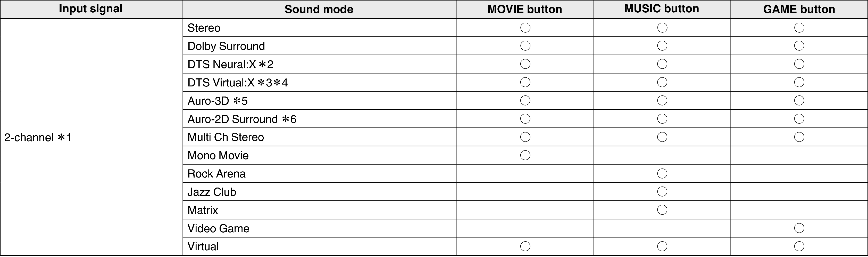Click the MOVIE button column header
Image resolution: width=868 pixels, height=257 pixels.
525,9
